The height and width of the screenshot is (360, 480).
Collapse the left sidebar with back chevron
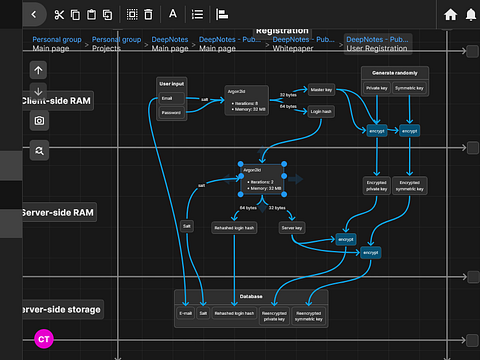(34, 14)
